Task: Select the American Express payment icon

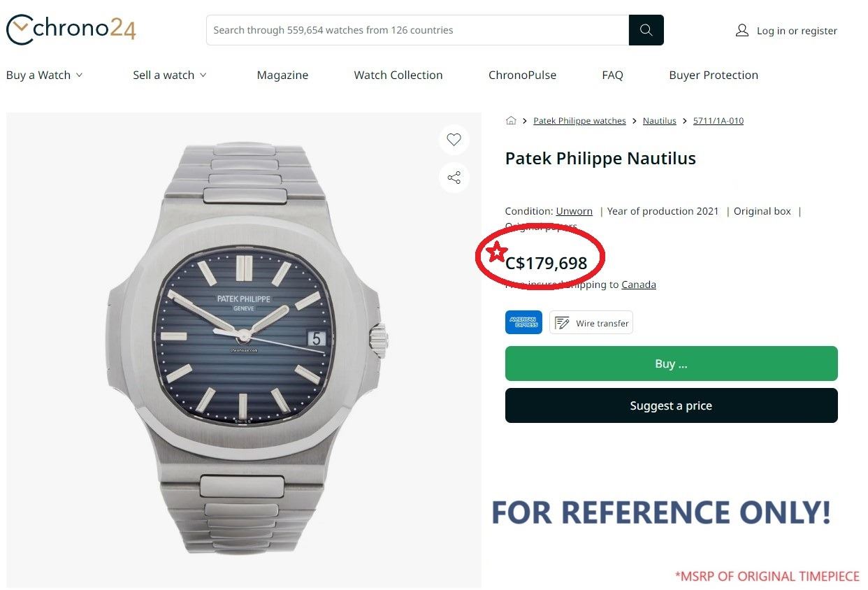Action: [x=523, y=322]
